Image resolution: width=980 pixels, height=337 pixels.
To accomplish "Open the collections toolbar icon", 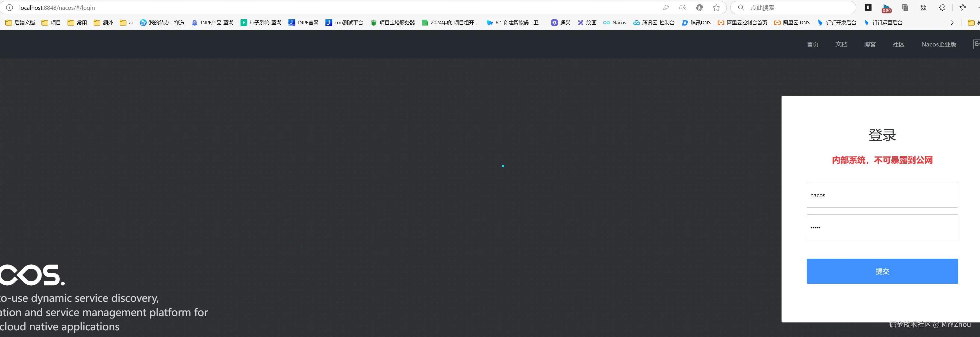I will pos(905,8).
